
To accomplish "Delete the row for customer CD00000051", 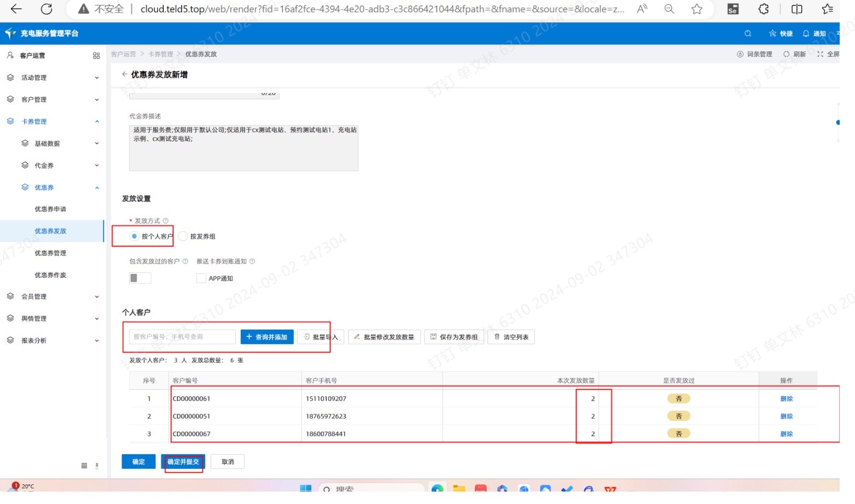I will click(x=786, y=417).
